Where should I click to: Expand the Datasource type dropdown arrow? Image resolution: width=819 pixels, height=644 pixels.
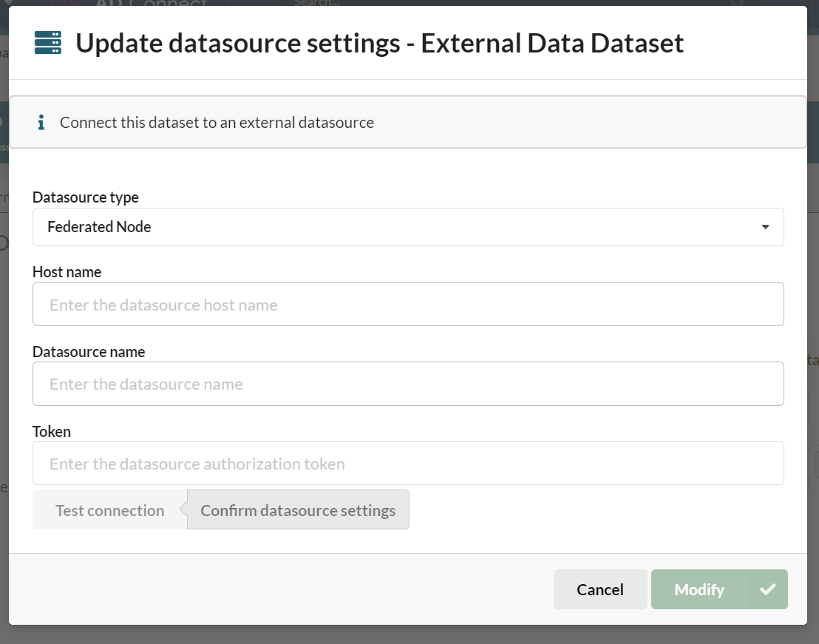765,227
